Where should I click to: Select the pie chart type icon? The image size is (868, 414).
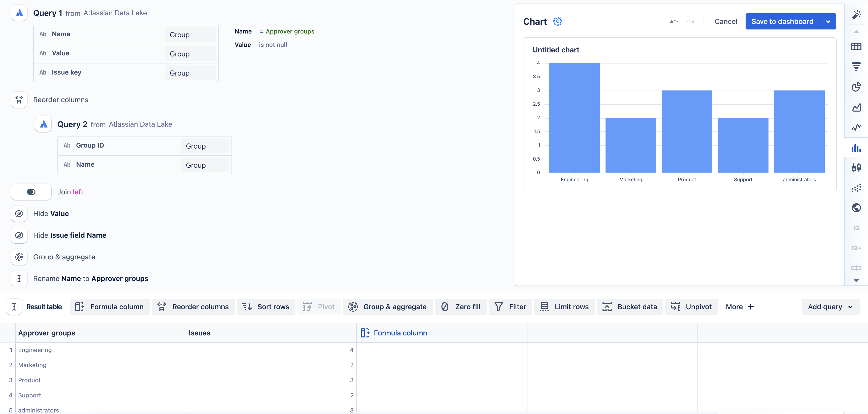tap(856, 87)
